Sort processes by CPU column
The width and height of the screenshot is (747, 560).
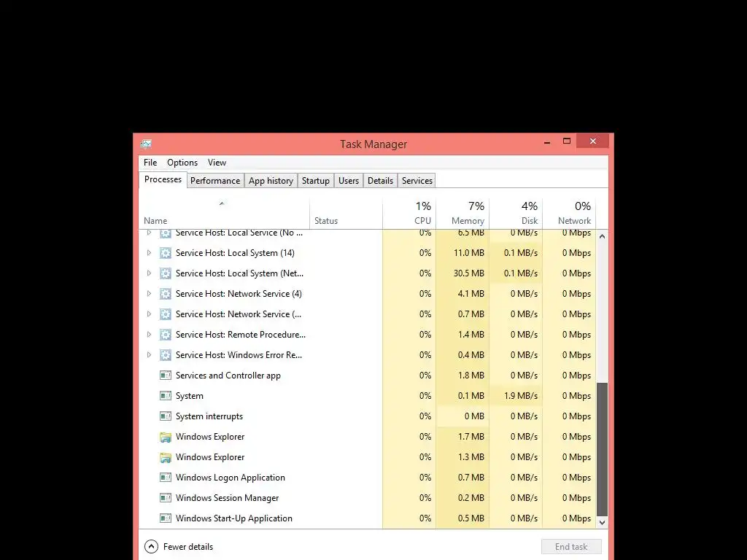point(409,214)
